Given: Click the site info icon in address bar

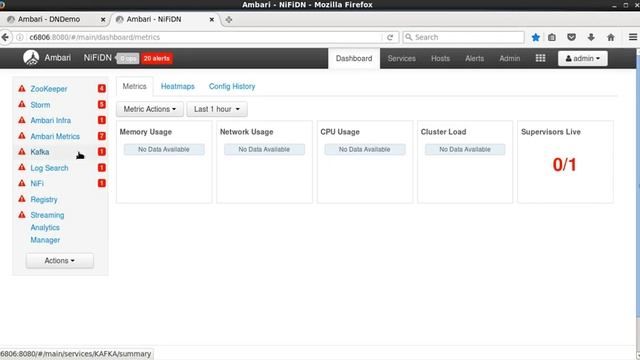Looking at the screenshot, I should point(20,37).
